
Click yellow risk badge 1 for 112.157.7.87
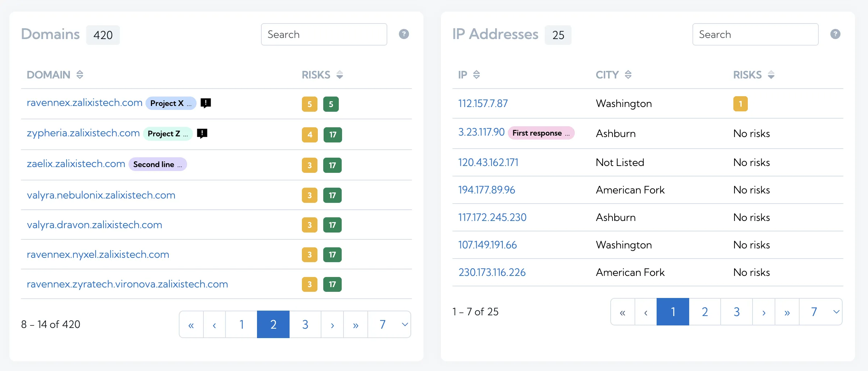click(740, 104)
